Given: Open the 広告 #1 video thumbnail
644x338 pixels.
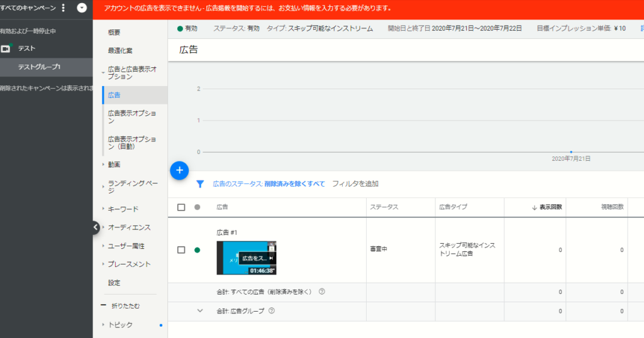Looking at the screenshot, I should (x=247, y=258).
